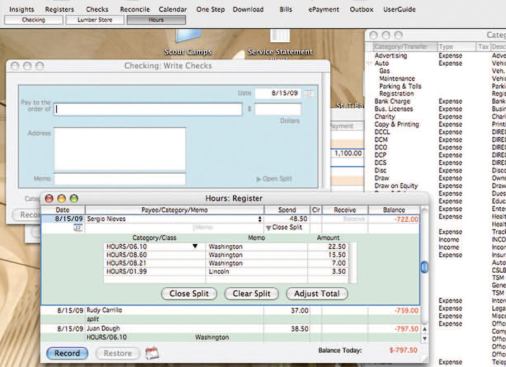This screenshot has width=506, height=367.
Task: Open Bills from the toolbar
Action: (x=286, y=9)
